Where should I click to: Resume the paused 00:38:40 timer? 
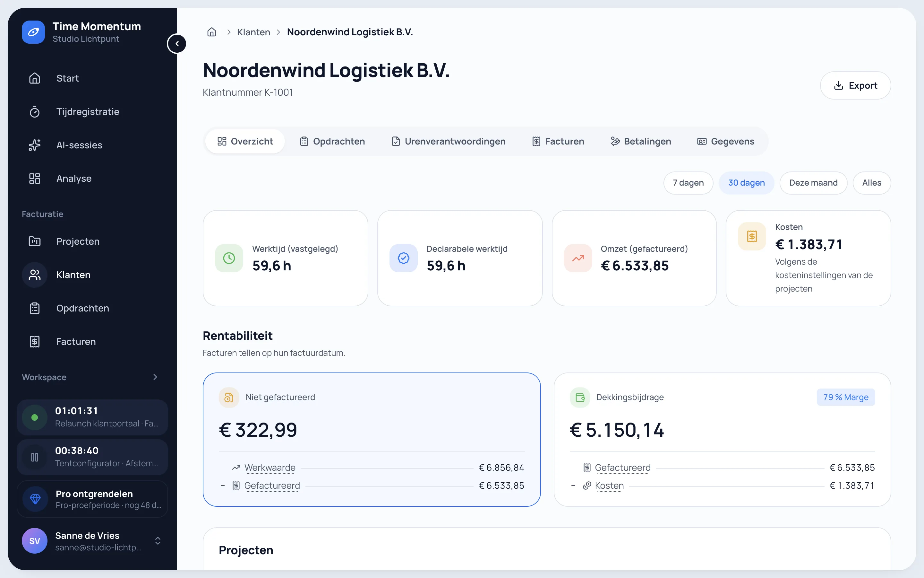click(34, 457)
